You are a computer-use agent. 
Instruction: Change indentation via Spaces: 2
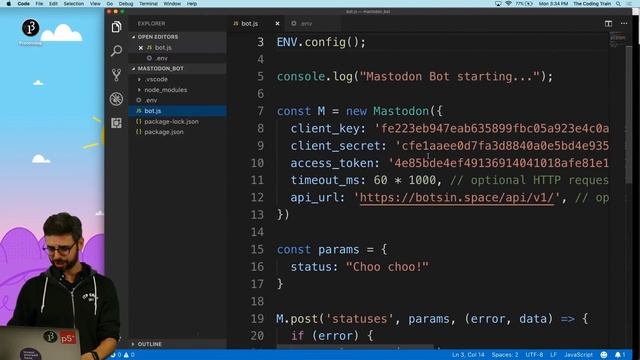(x=505, y=355)
